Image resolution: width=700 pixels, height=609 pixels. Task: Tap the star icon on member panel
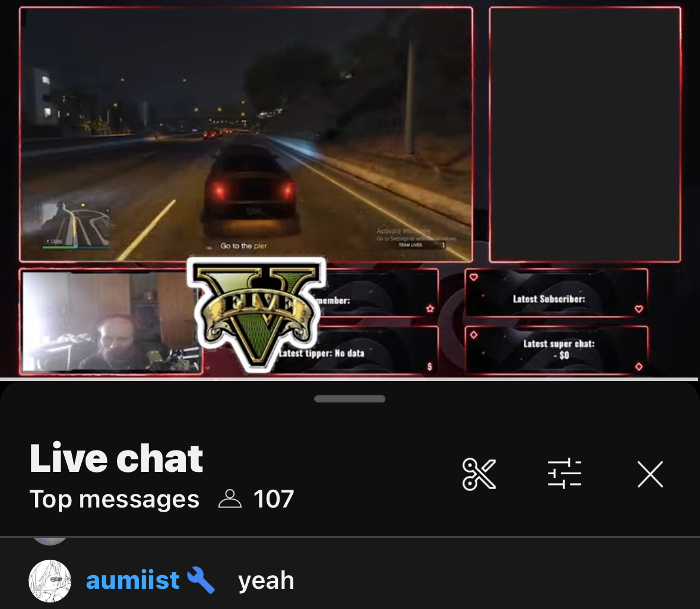pos(430,308)
